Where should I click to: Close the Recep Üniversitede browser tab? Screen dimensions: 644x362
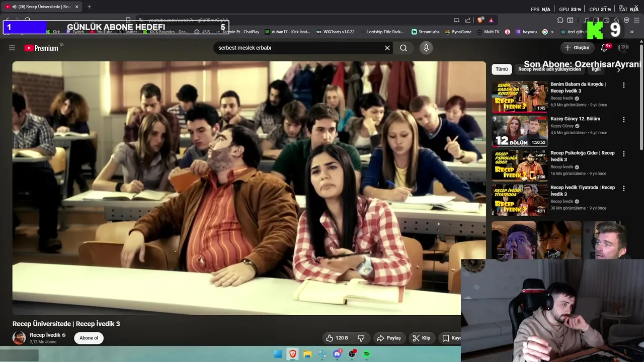[x=76, y=7]
